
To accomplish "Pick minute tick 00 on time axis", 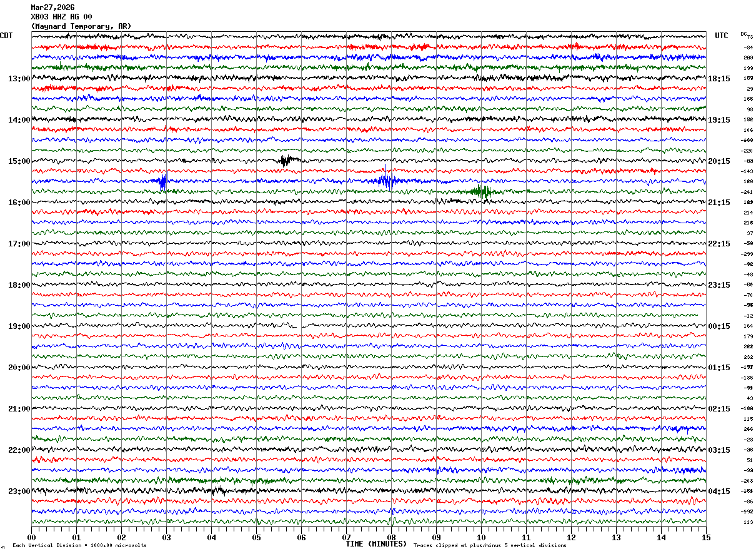I will [31, 537].
